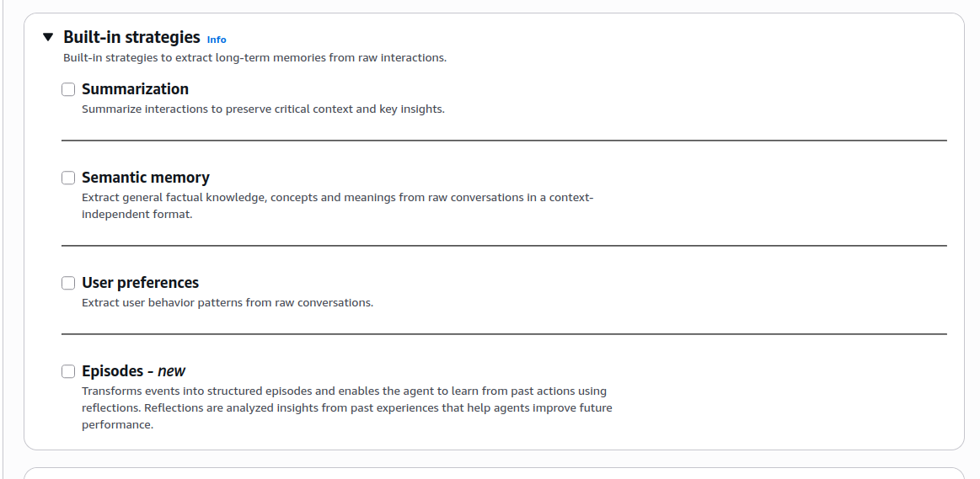
Task: Click the Summarization description about preserving critical context
Action: coord(262,109)
